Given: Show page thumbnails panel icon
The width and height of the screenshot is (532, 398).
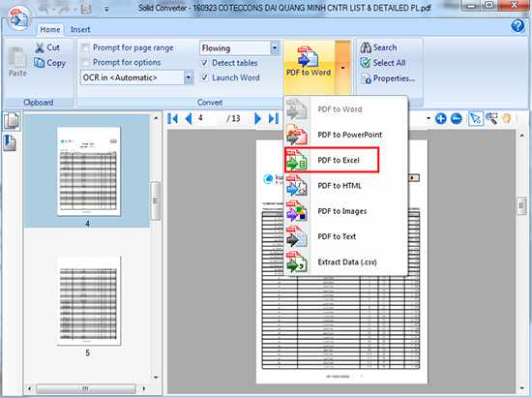Looking at the screenshot, I should (12, 120).
